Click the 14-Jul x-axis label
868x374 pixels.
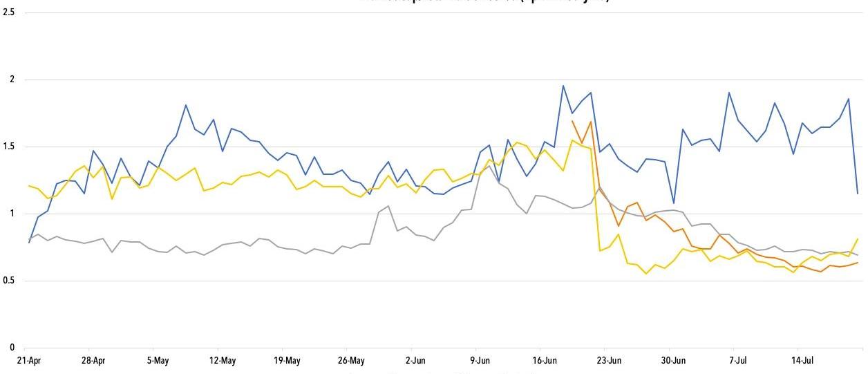pyautogui.click(x=802, y=360)
